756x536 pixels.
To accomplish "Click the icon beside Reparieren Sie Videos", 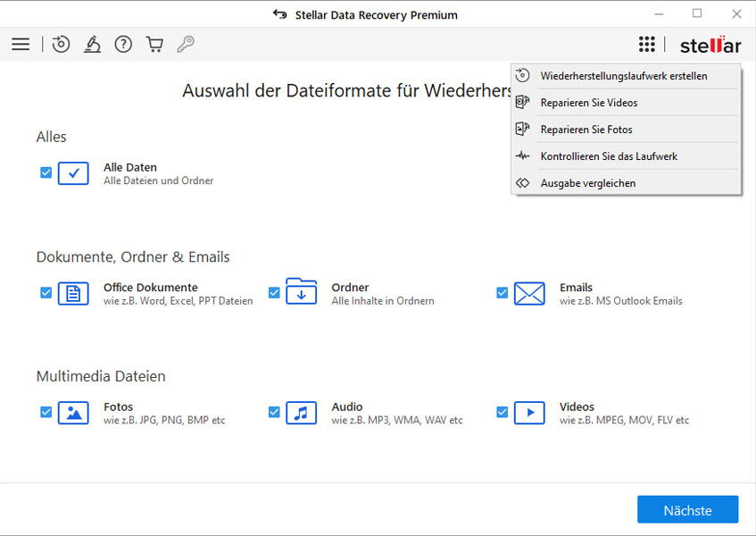I will (x=523, y=102).
